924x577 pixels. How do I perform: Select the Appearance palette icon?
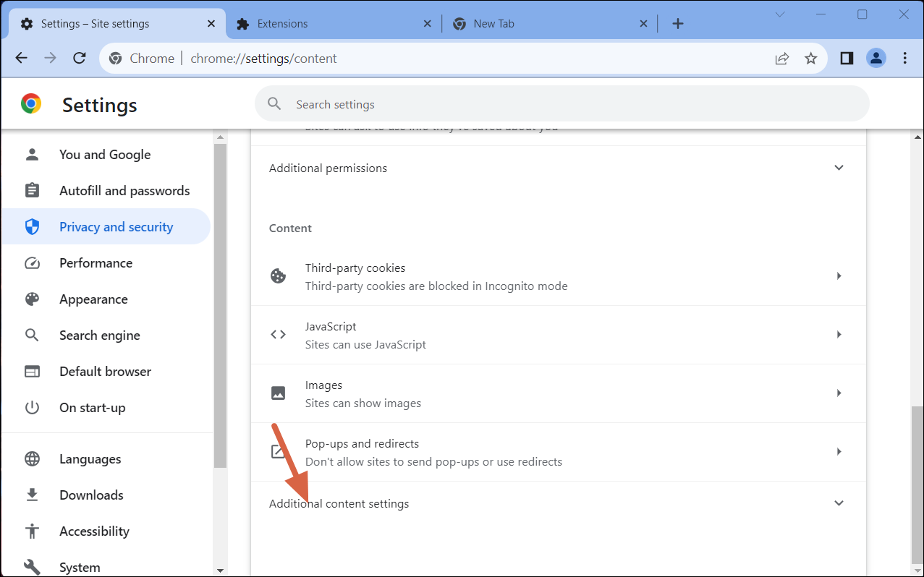(x=32, y=299)
